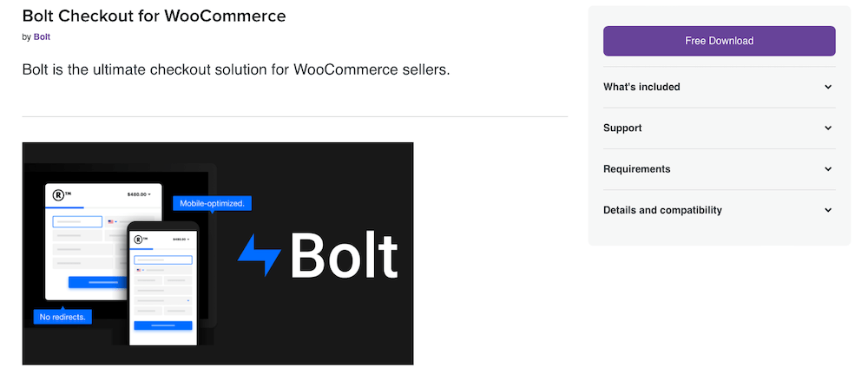Image resolution: width=868 pixels, height=381 pixels.
Task: Open the Bolt author link
Action: click(x=42, y=37)
